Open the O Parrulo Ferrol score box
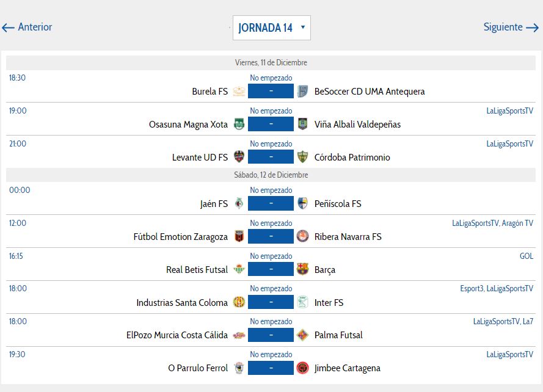This screenshot has height=392, width=543. 271,368
